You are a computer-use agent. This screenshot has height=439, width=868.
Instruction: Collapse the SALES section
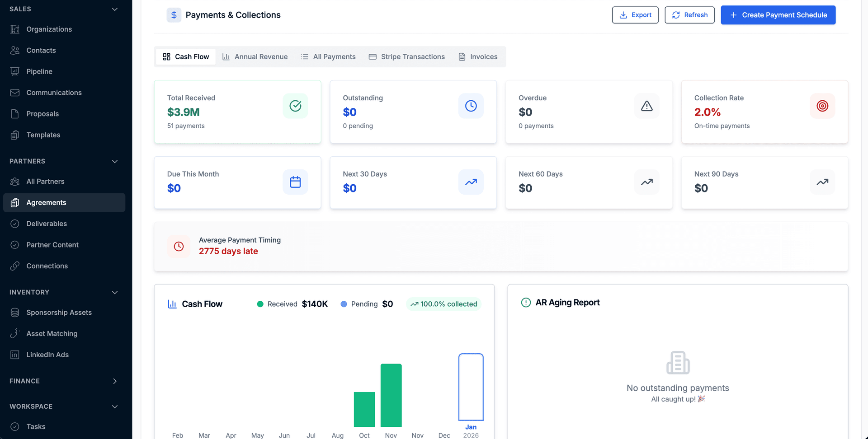point(114,9)
